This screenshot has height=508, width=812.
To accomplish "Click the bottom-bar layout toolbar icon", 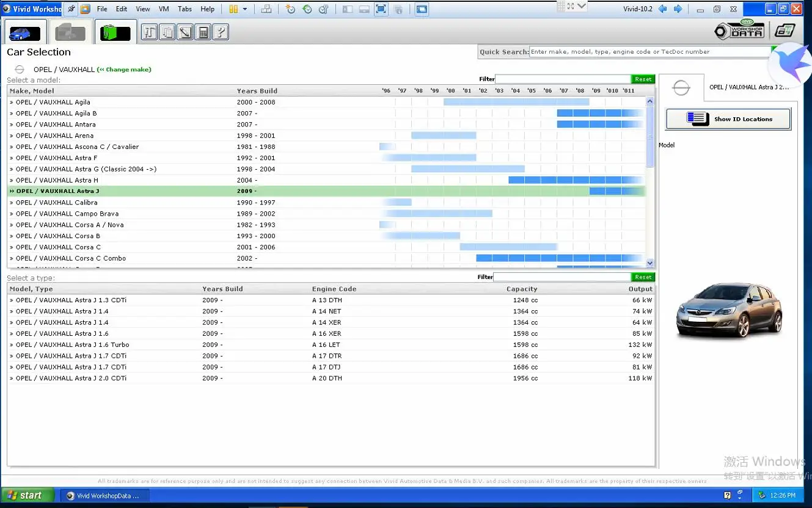I will (x=364, y=9).
